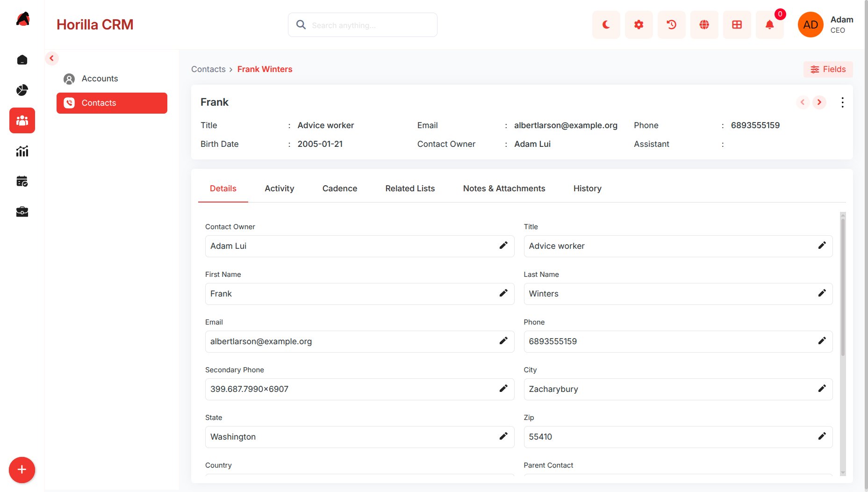Edit the Secondary Phone field pencil
Screen dimensions: 868x492
coord(503,389)
